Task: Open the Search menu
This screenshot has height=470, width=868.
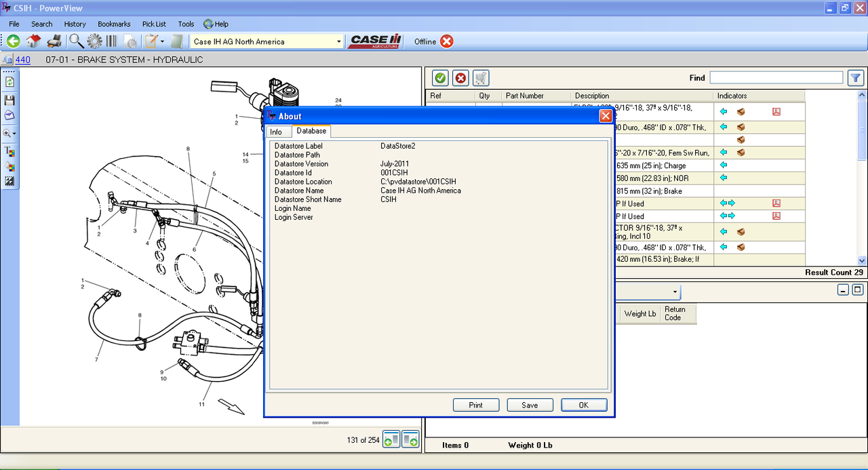Action: (x=41, y=24)
